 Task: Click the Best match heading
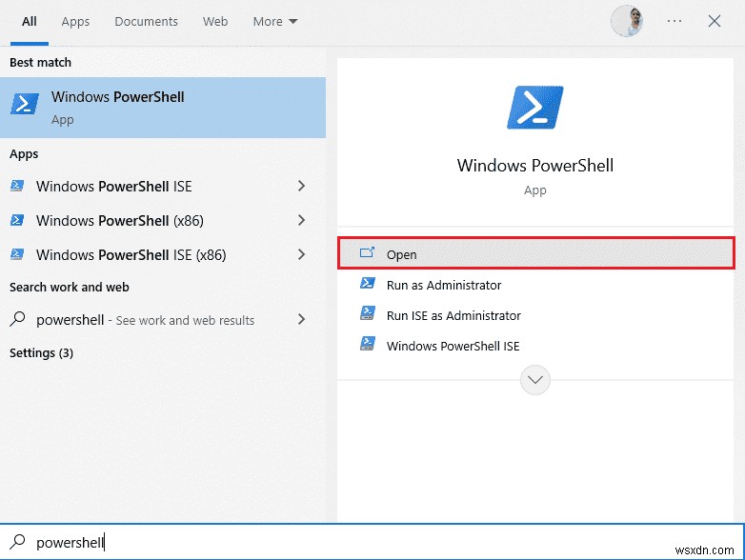click(40, 62)
